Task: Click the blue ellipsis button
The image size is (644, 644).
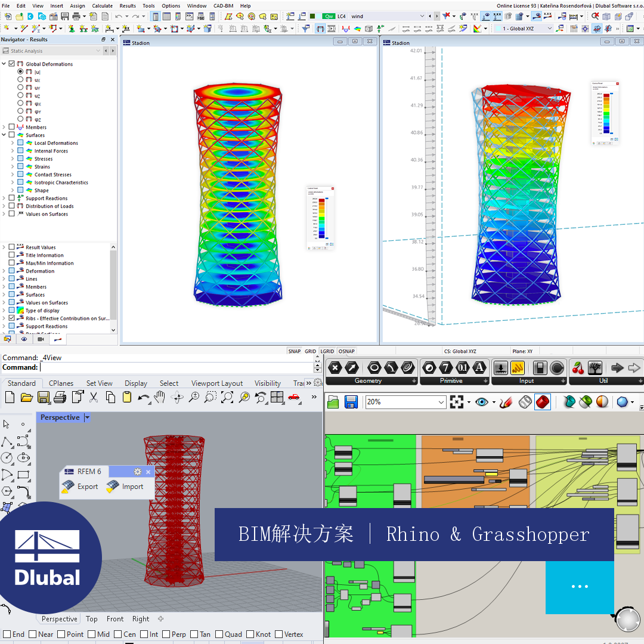Action: (x=580, y=587)
